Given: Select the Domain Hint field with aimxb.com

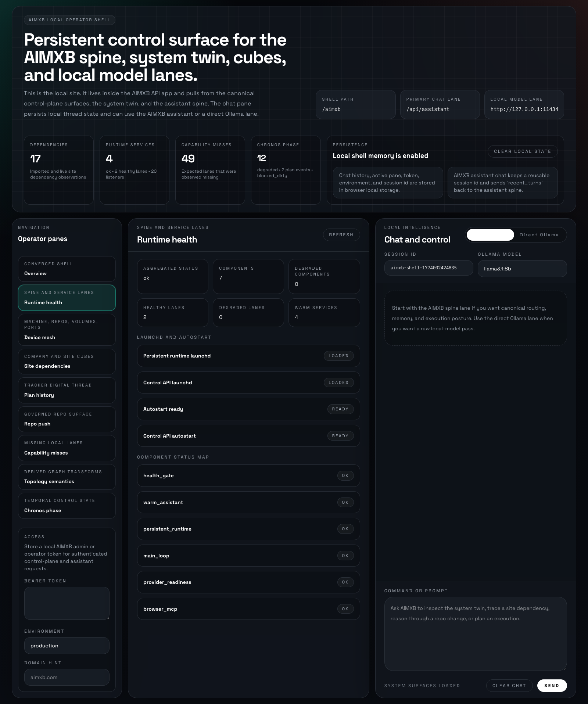Looking at the screenshot, I should (67, 677).
